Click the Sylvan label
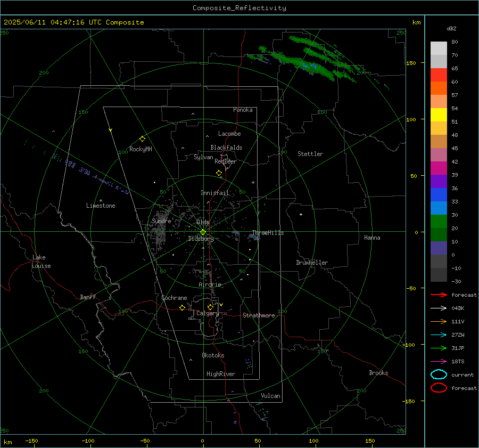 [203, 157]
